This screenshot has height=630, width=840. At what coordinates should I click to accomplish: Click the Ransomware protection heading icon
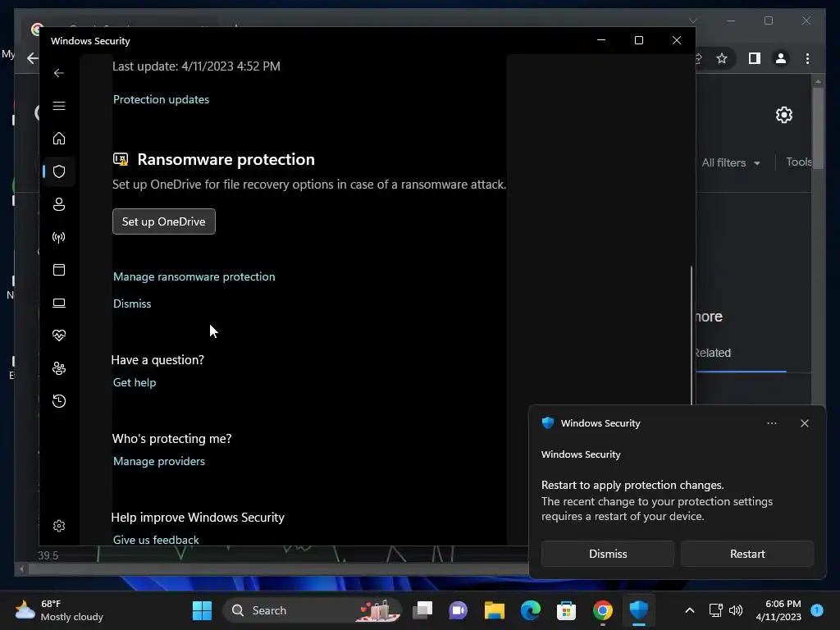point(121,159)
